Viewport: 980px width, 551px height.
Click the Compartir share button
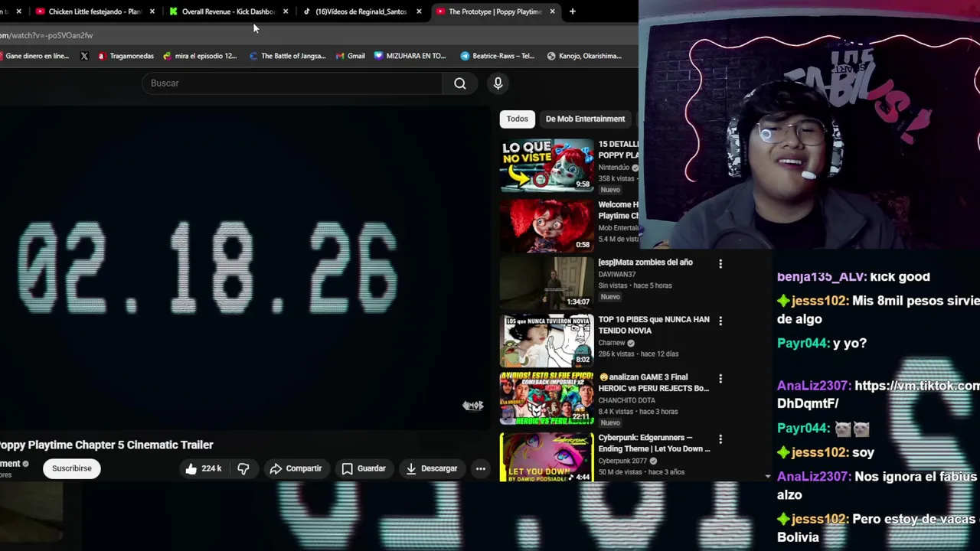point(296,468)
